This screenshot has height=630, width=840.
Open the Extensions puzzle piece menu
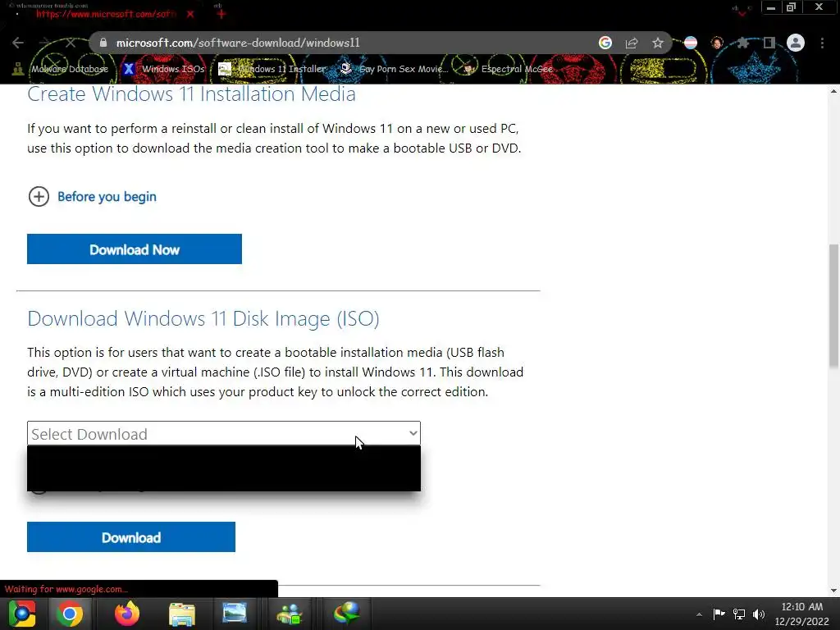coord(743,43)
